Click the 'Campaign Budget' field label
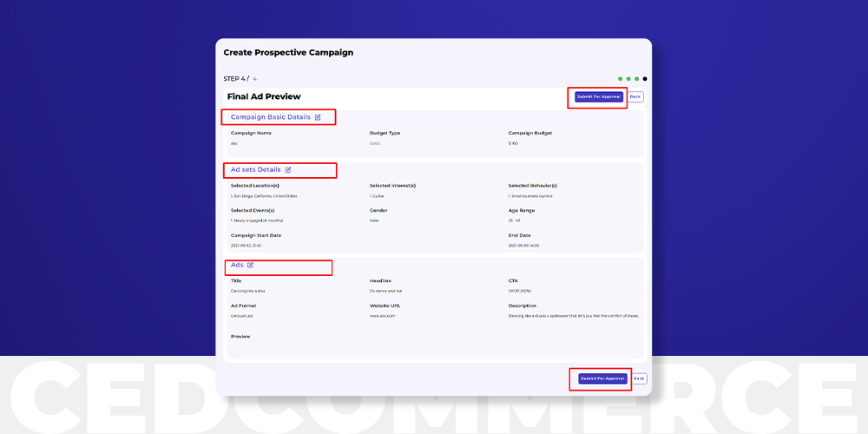868x434 pixels. (x=530, y=133)
